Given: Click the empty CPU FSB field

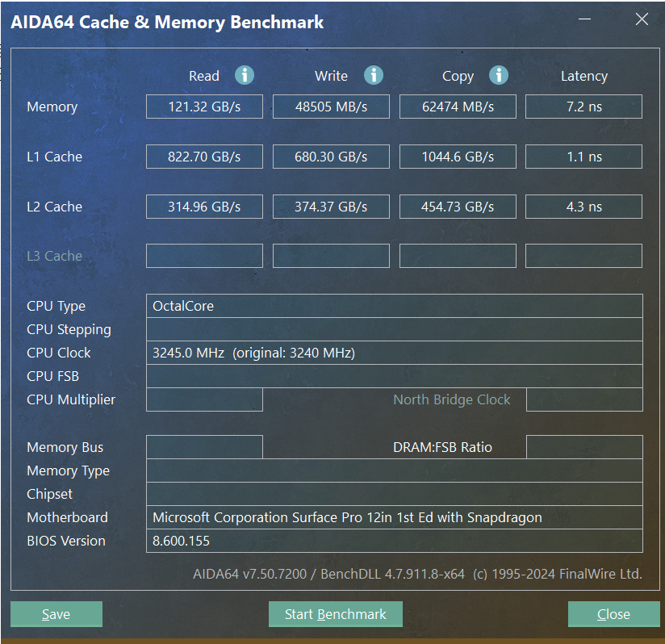Looking at the screenshot, I should (x=395, y=375).
